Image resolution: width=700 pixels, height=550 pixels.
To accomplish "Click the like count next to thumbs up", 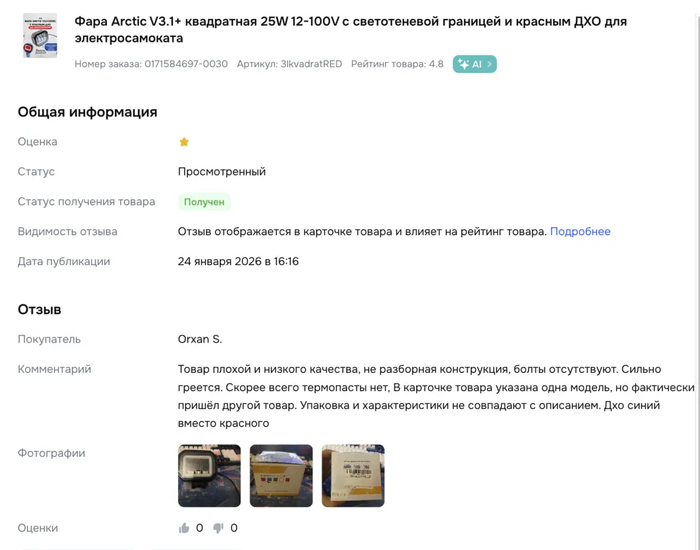I will pyautogui.click(x=200, y=528).
